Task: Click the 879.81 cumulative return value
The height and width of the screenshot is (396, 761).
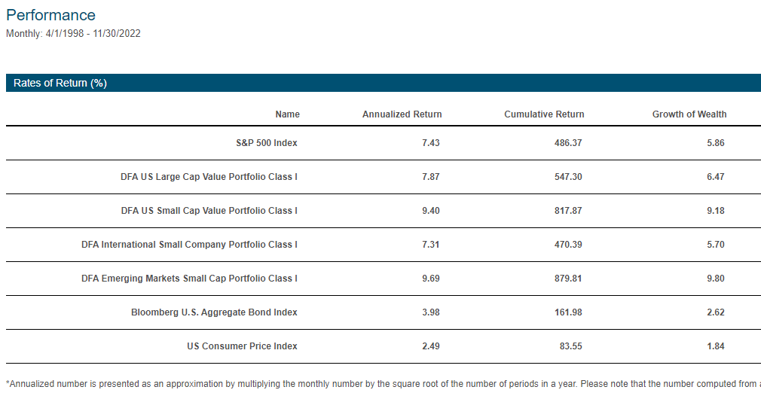Action: (x=568, y=279)
